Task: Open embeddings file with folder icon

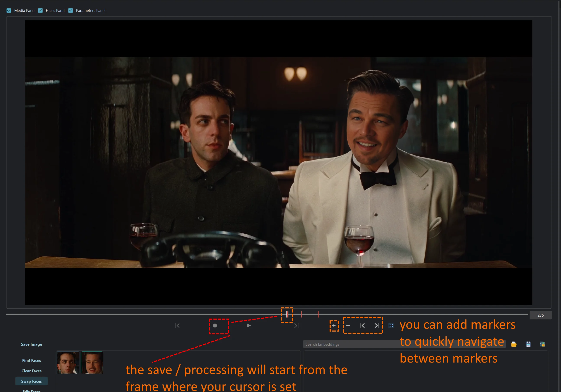Action: click(514, 344)
